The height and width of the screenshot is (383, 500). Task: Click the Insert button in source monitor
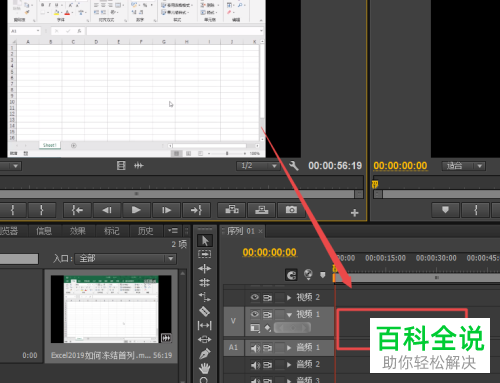(232, 210)
